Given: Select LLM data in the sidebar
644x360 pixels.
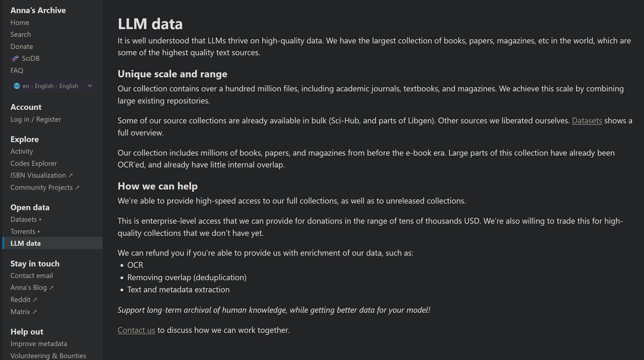Looking at the screenshot, I should 25,243.
